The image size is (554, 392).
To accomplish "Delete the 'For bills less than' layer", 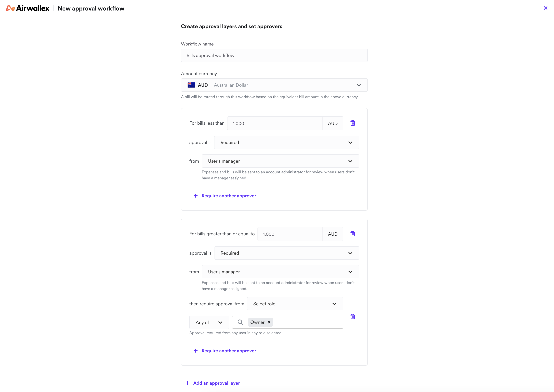I will tap(353, 123).
